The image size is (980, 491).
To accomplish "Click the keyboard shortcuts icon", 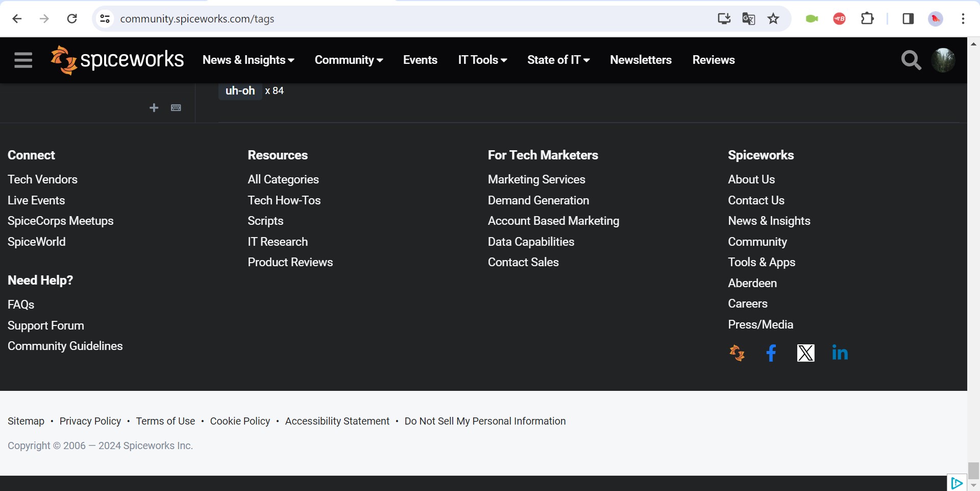I will [176, 107].
